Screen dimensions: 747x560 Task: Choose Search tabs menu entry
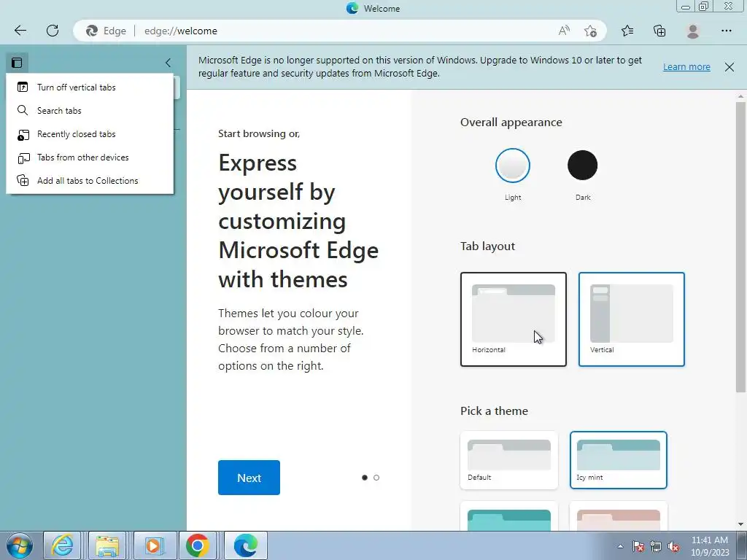tap(90, 111)
